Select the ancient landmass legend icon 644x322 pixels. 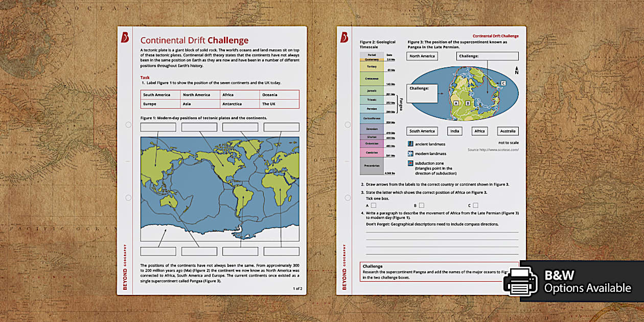tap(409, 144)
